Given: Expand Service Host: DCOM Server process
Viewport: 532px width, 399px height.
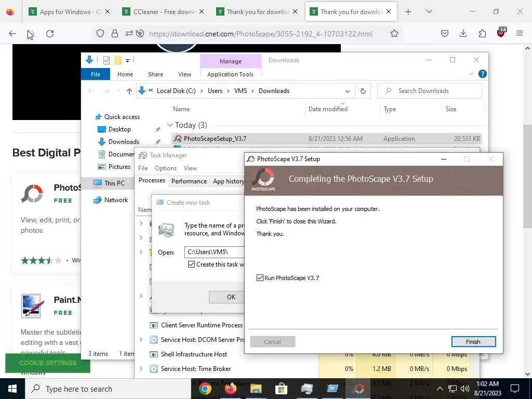Looking at the screenshot, I should click(141, 340).
